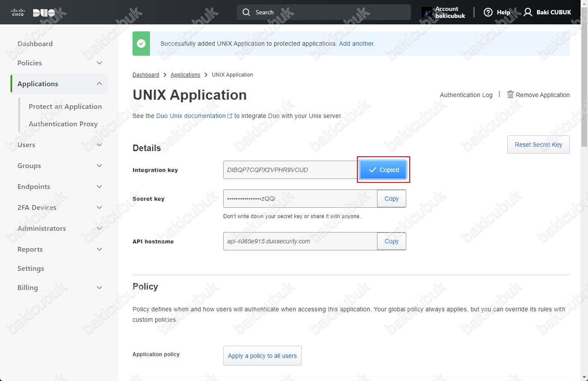Expand the 2FA Devices chevron
The image size is (588, 381).
(99, 208)
